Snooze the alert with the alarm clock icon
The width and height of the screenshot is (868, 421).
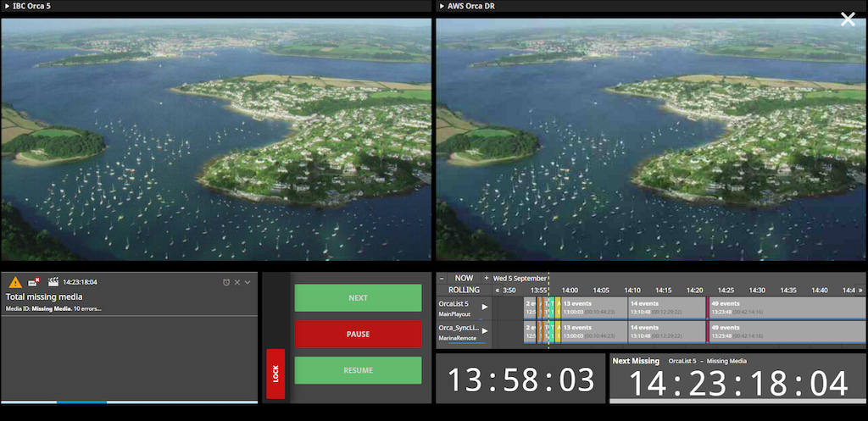tap(226, 282)
